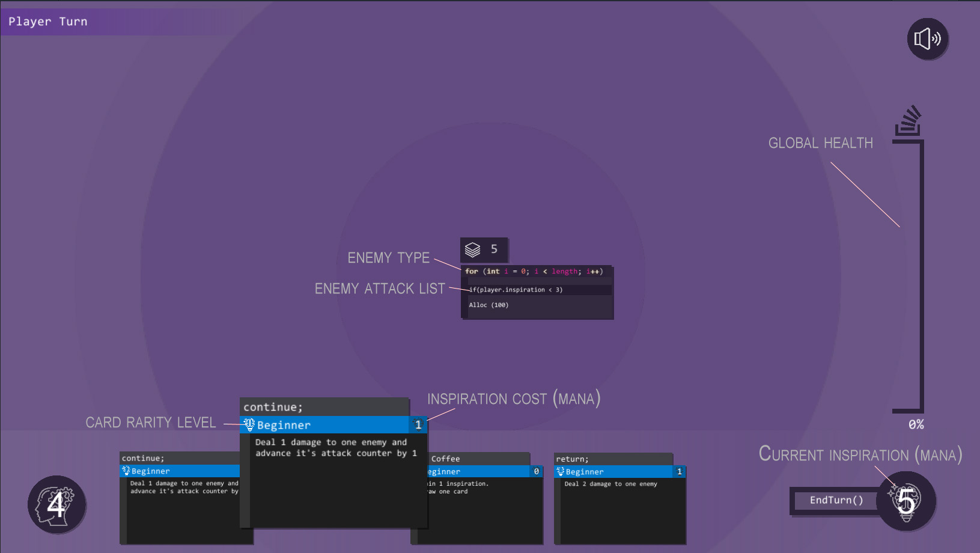Click the Beginner rarity icon on the enlarged card
Screen dimensions: 980x553
tap(249, 425)
